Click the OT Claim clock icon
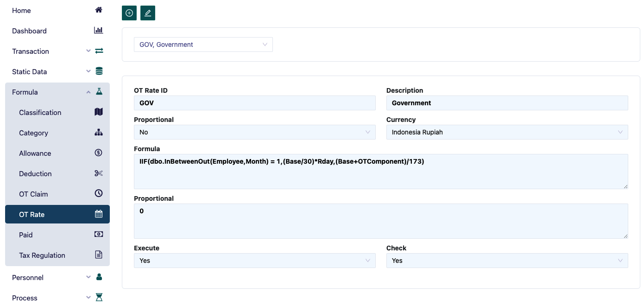644x306 pixels. click(x=98, y=194)
